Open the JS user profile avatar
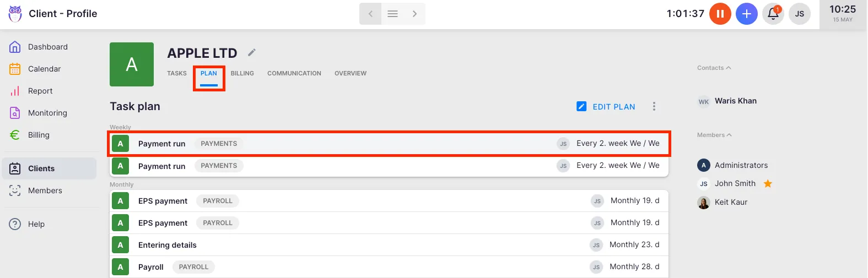Image resolution: width=868 pixels, height=278 pixels. pos(799,14)
